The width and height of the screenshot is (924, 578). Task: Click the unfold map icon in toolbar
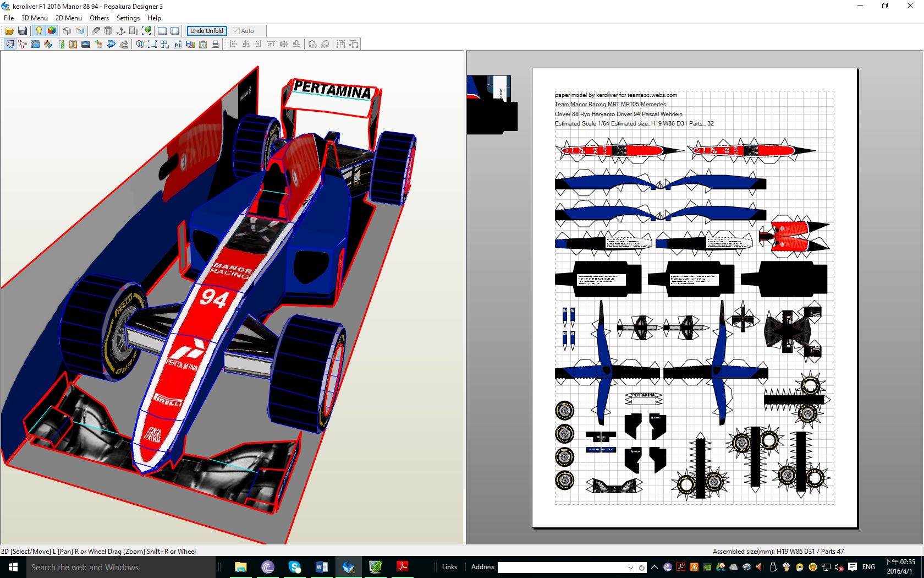tap(140, 44)
